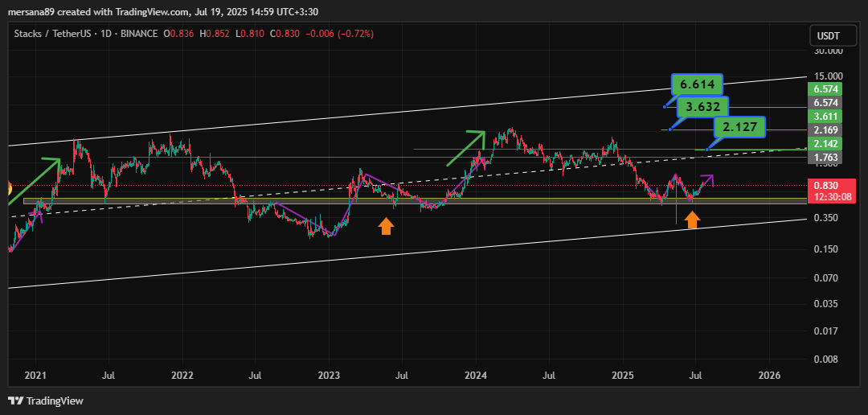Screen dimensions: 868x415
Task: Click the 2021 time axis label
Action: pyautogui.click(x=35, y=376)
